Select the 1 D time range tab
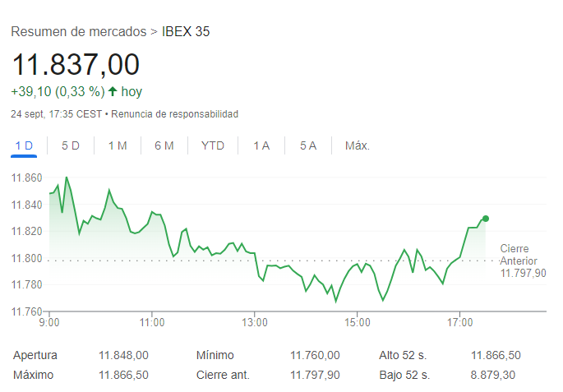 (x=23, y=145)
